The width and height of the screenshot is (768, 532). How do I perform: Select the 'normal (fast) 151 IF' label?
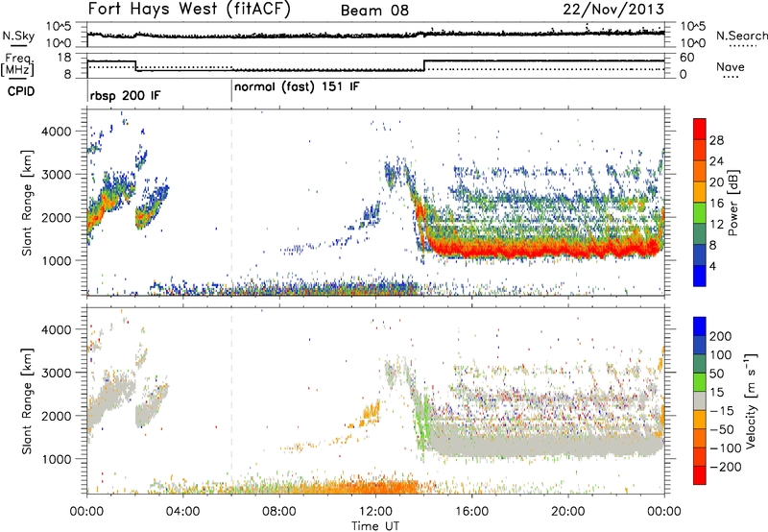point(297,87)
